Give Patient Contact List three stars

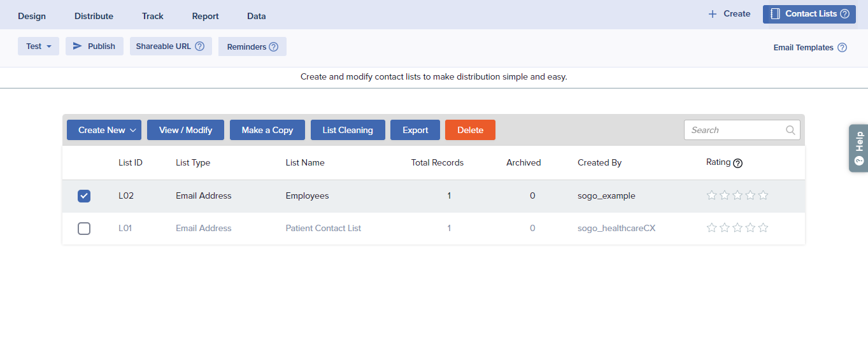click(x=737, y=228)
